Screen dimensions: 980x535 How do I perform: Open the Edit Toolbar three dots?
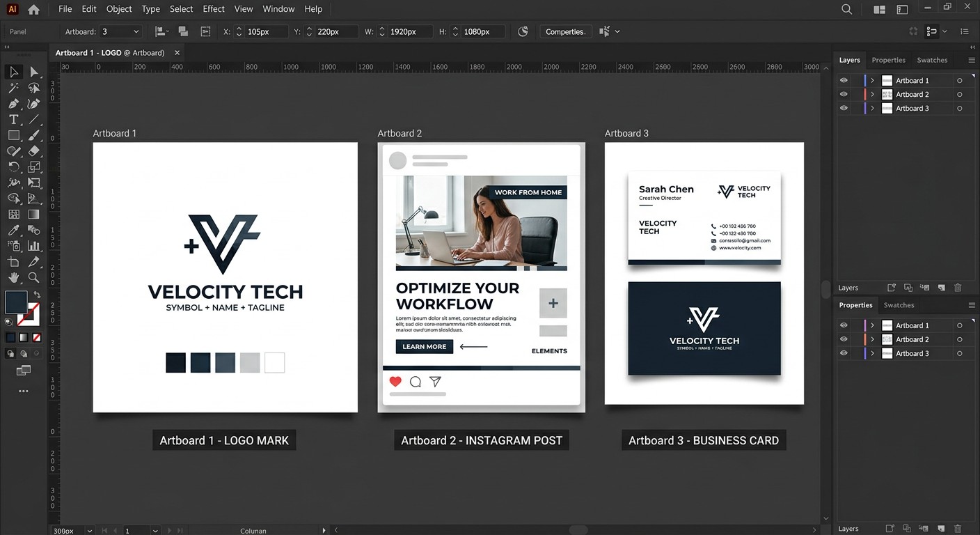point(24,391)
